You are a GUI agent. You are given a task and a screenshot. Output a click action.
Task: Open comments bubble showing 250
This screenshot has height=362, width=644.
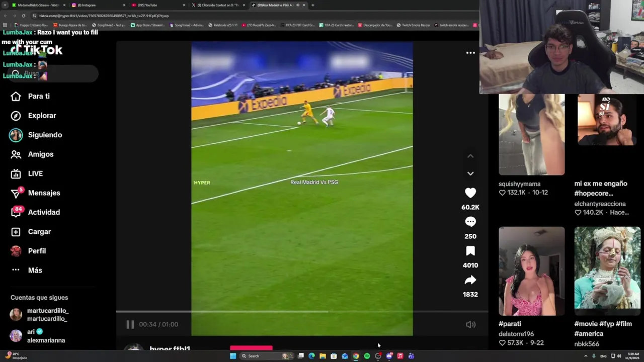pyautogui.click(x=470, y=222)
